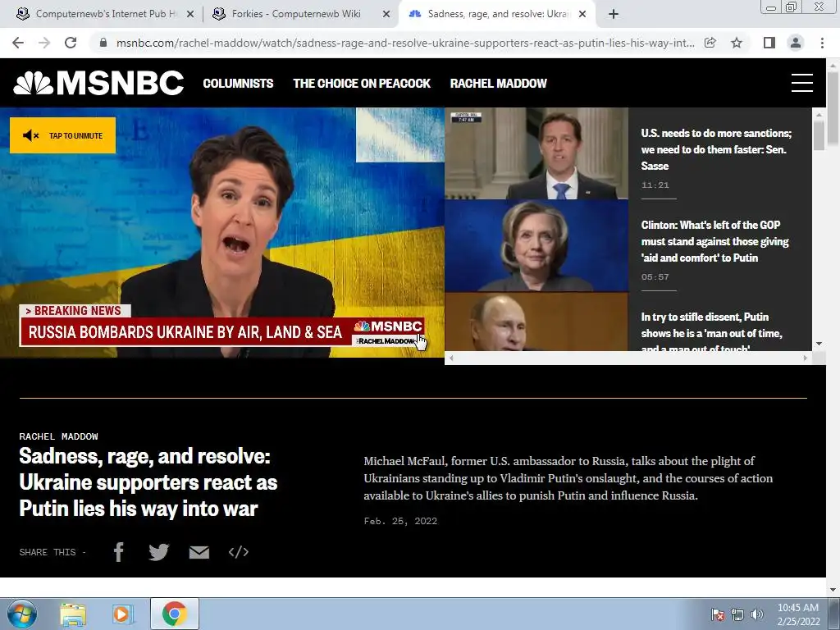Click the article headline 'Sadness, rage, and resolve'
This screenshot has width=840, height=630.
tap(148, 482)
